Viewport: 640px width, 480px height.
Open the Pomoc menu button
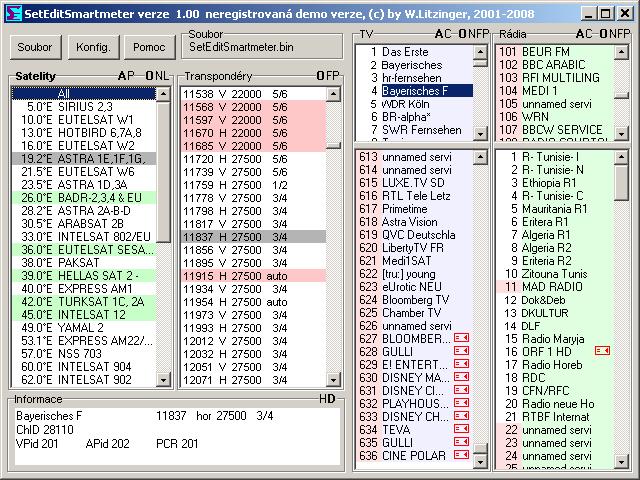[x=149, y=47]
